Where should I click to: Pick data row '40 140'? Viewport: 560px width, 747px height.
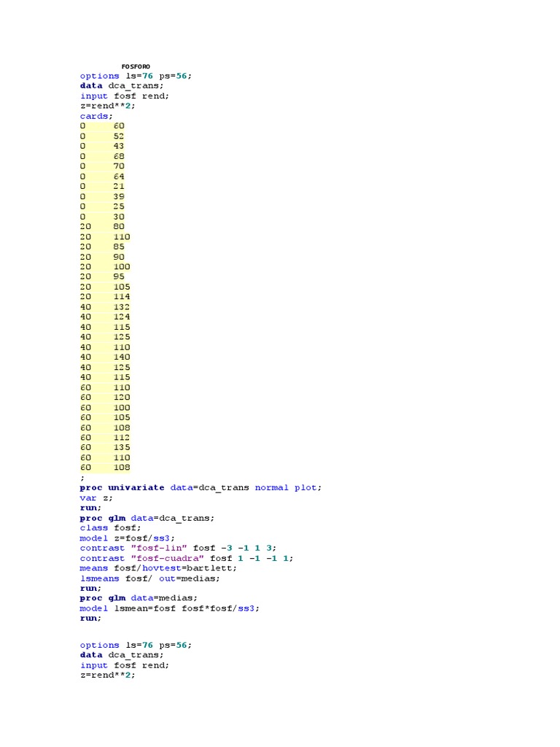pos(105,357)
